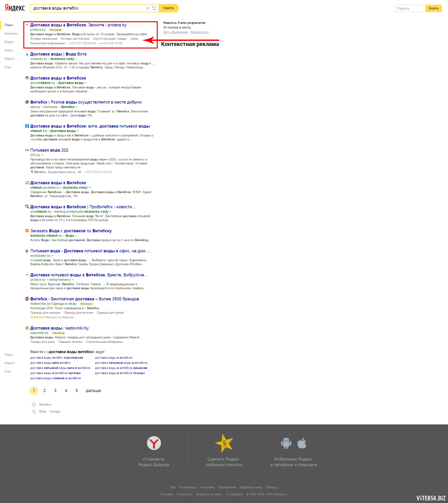This screenshot has height=503, width=448.
Task: Open the Статистика footer link
Action: pos(184,494)
